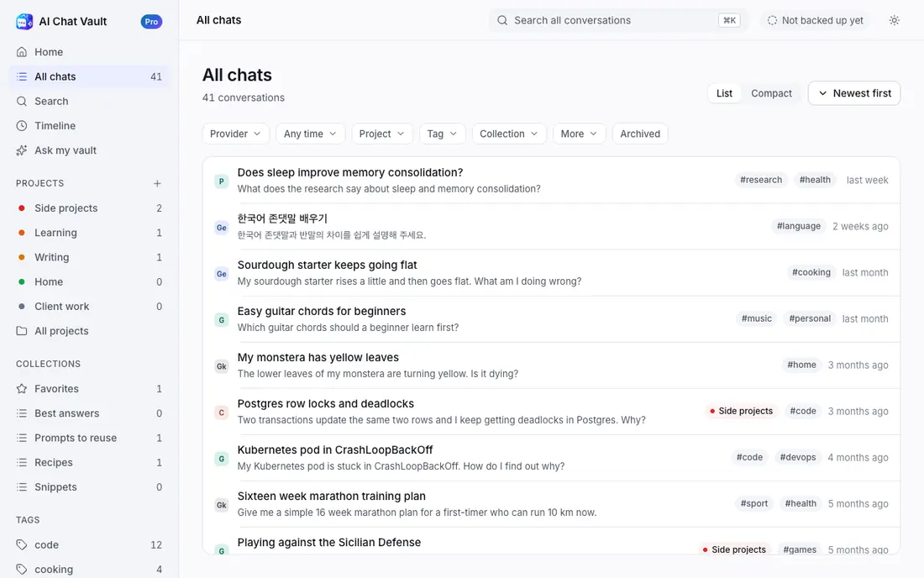Open the Snippets collection

(89, 487)
